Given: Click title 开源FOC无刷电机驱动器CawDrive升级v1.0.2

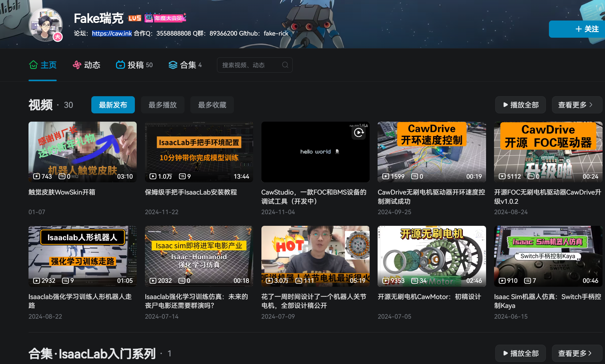Looking at the screenshot, I should click(548, 197).
